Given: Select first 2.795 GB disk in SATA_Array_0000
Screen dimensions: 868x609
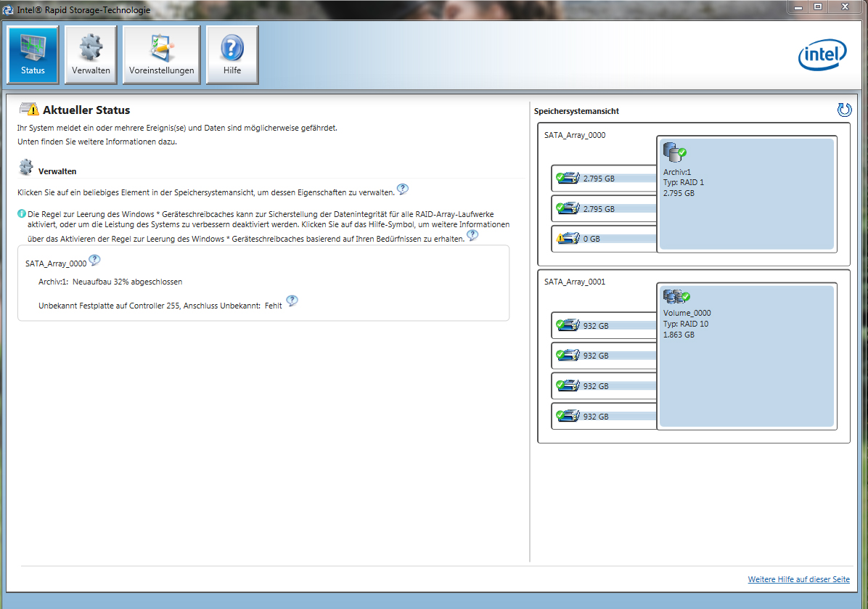Looking at the screenshot, I should [x=605, y=179].
